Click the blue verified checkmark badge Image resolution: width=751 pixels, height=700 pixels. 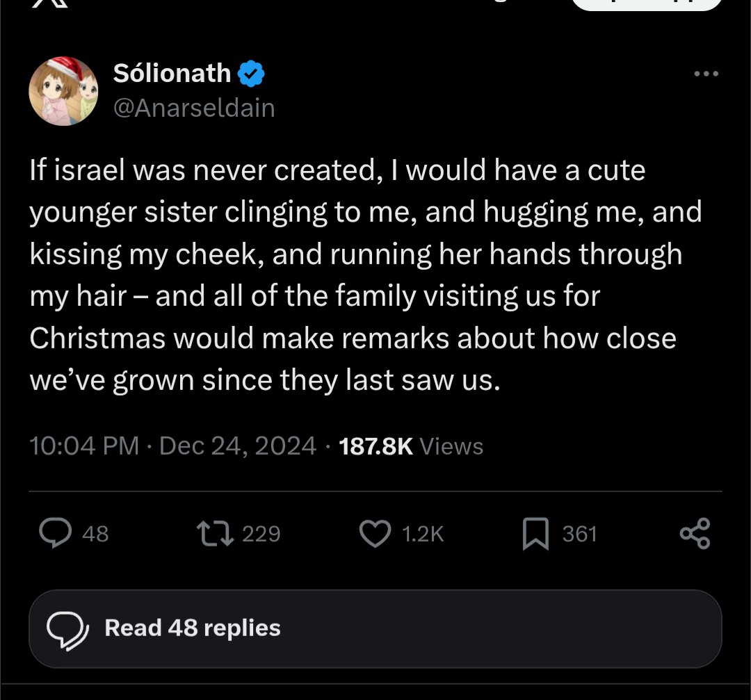251,74
